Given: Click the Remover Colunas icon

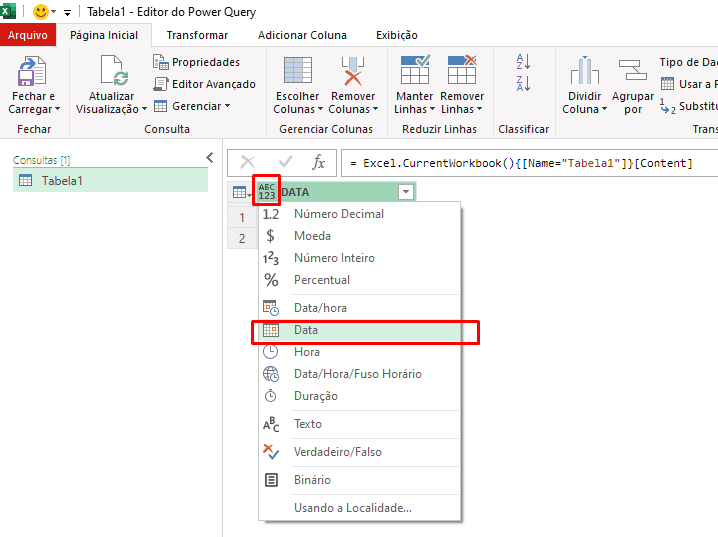Looking at the screenshot, I should (353, 70).
